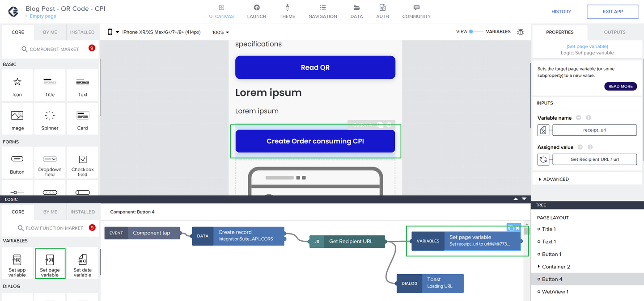The width and height of the screenshot is (644, 301).
Task: Click the Read More button
Action: tap(620, 86)
